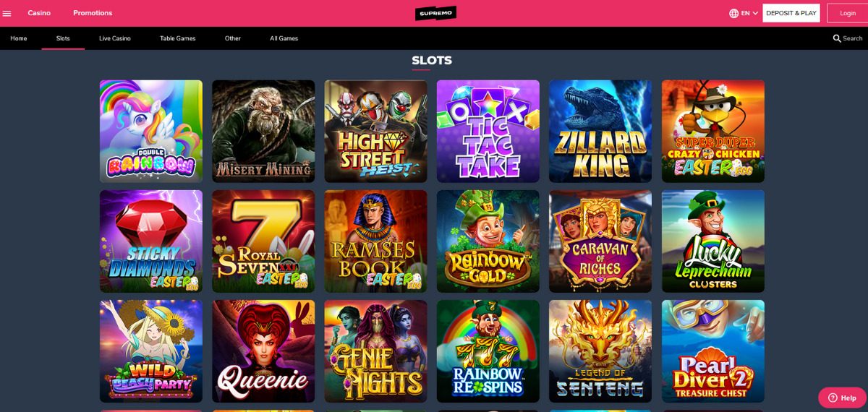Open the Help chat bubble
This screenshot has width=868, height=412.
842,398
